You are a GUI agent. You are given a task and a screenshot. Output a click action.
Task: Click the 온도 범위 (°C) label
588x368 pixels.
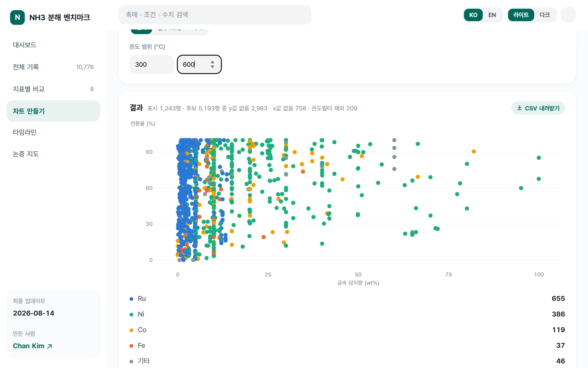[147, 46]
